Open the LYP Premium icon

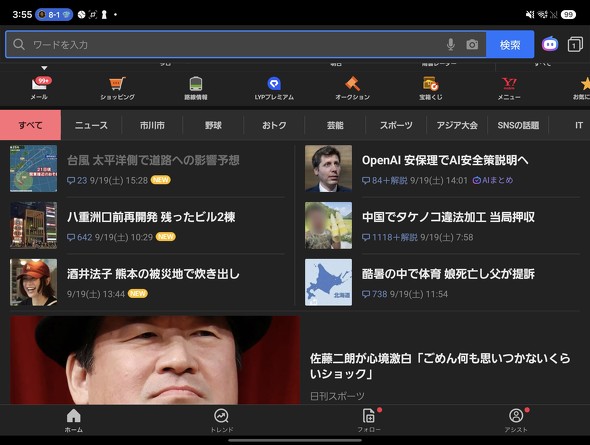click(x=274, y=88)
